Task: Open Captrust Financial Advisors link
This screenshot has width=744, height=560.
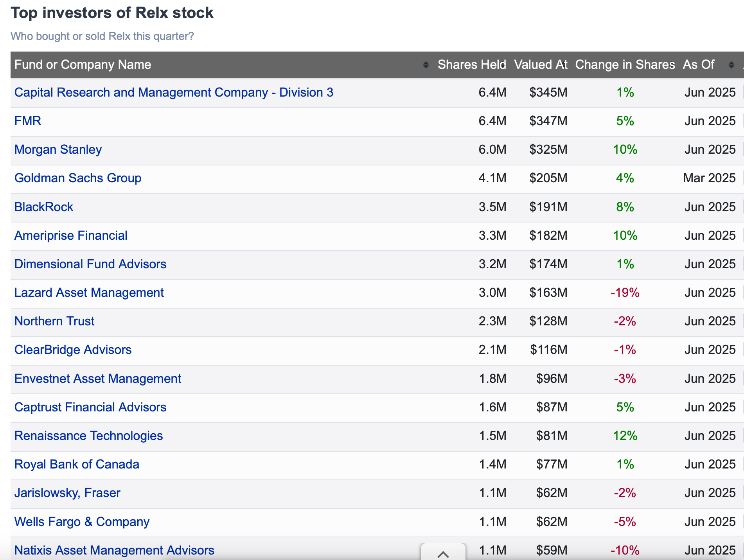Action: [x=90, y=407]
